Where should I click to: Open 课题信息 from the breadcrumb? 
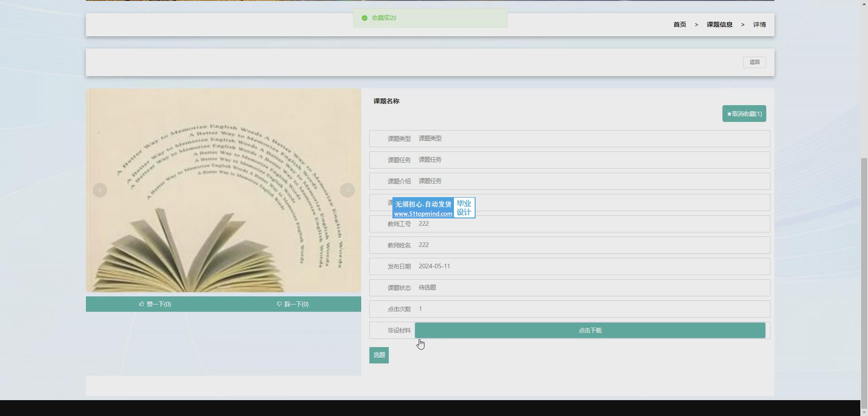(719, 24)
